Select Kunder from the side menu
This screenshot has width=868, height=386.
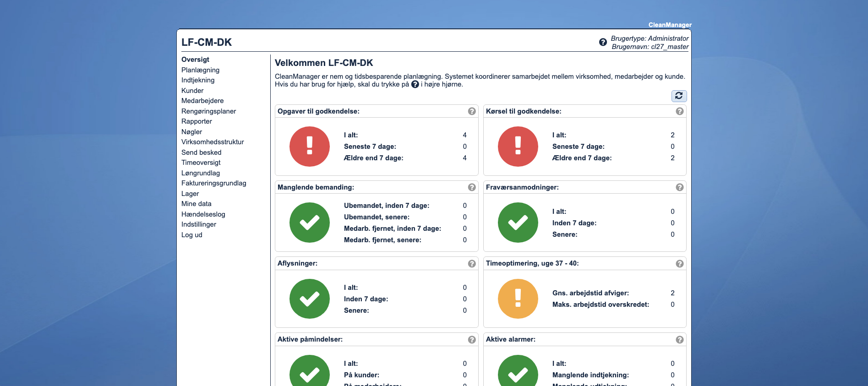point(192,91)
